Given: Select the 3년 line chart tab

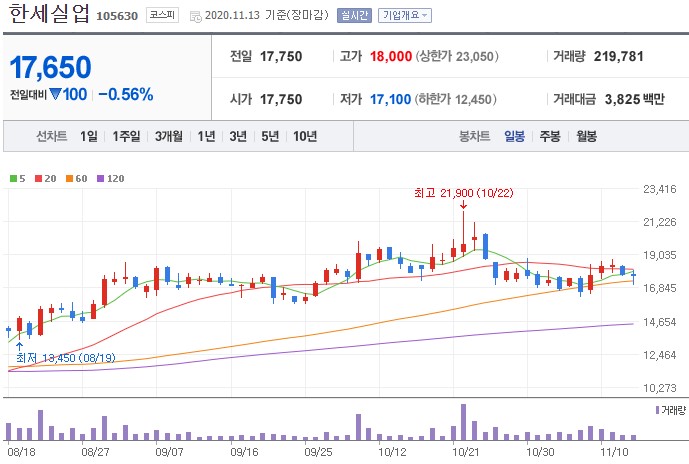Looking at the screenshot, I should point(238,136).
